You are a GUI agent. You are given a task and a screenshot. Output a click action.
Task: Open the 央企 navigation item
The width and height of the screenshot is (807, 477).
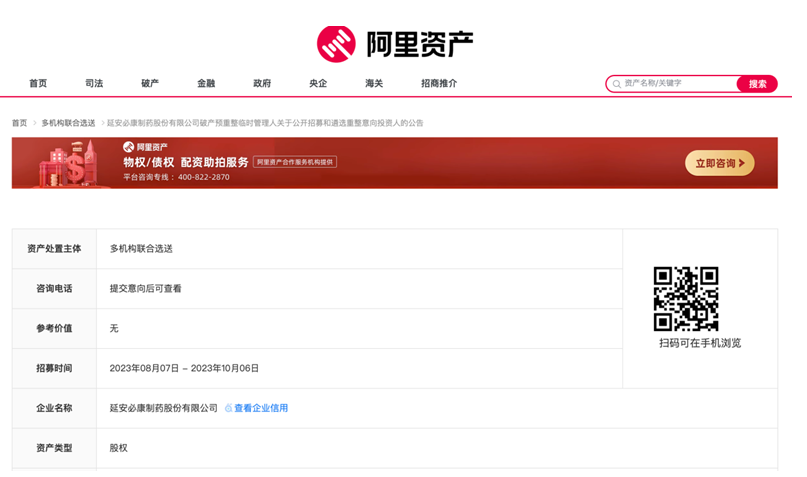pos(318,83)
